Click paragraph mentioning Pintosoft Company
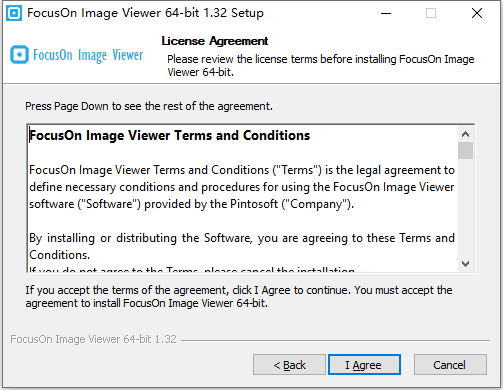This screenshot has height=390, width=503. (x=242, y=187)
